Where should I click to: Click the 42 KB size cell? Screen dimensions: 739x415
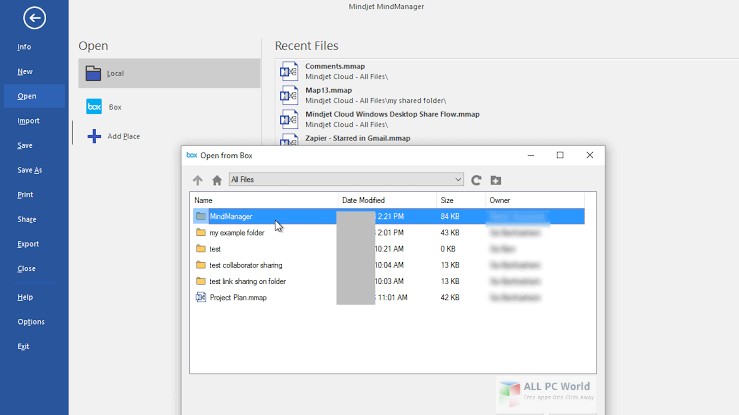click(x=450, y=298)
